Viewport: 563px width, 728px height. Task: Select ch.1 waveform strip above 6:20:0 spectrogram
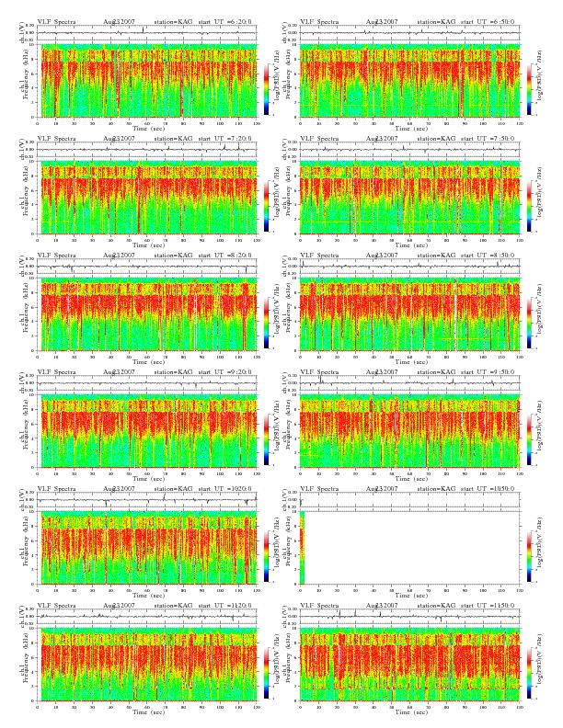pyautogui.click(x=147, y=32)
